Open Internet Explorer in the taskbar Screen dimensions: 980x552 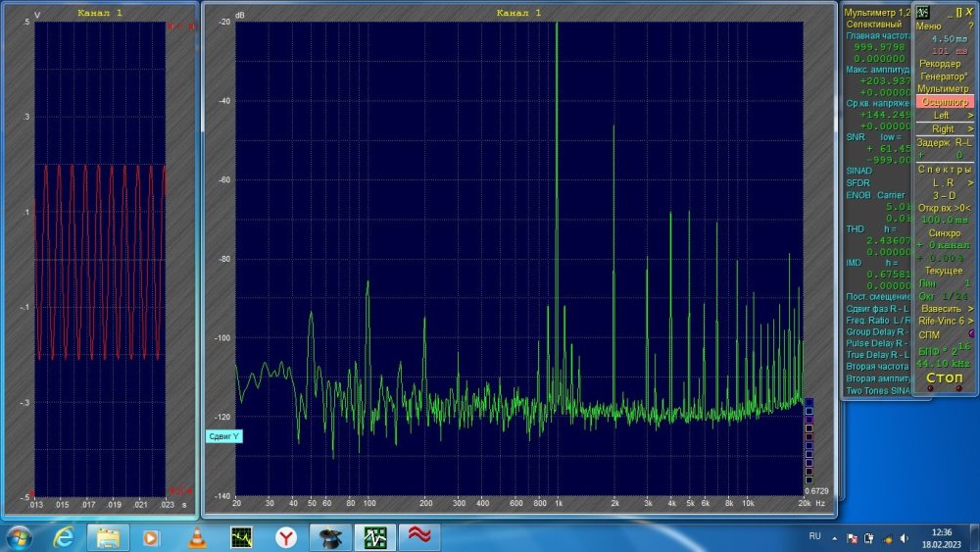pyautogui.click(x=64, y=537)
